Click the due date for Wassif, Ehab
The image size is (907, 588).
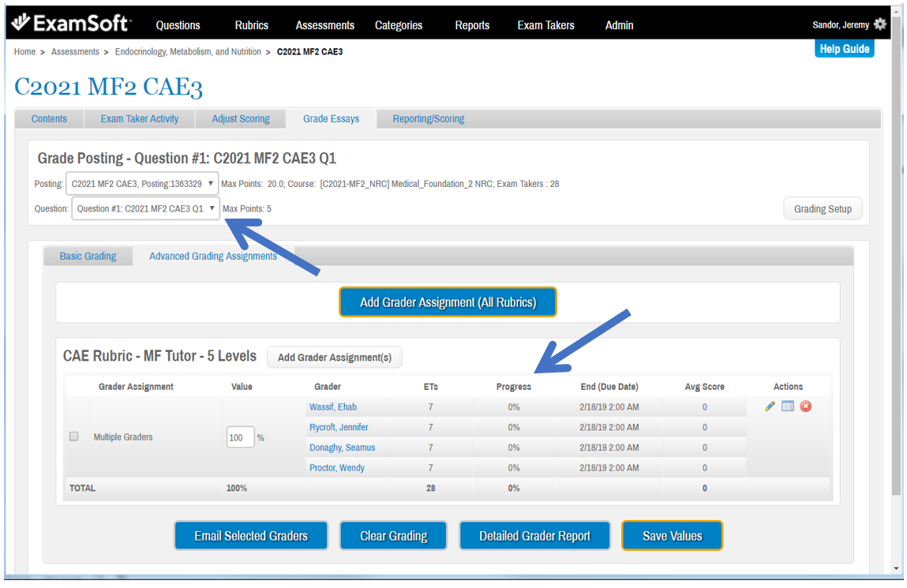point(609,407)
